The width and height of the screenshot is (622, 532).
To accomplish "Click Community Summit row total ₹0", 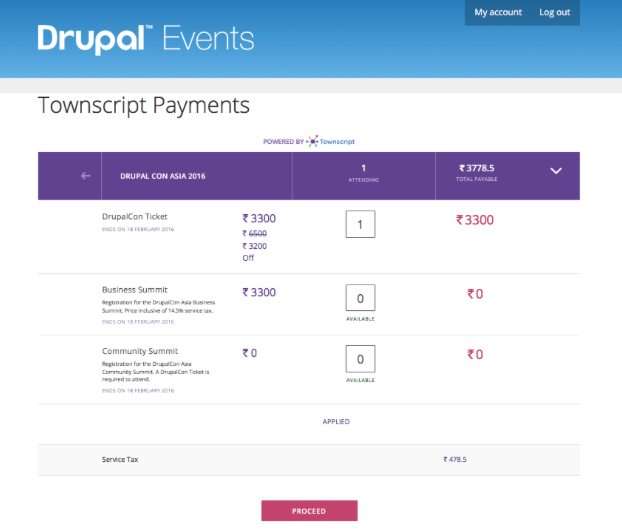I will tap(475, 355).
